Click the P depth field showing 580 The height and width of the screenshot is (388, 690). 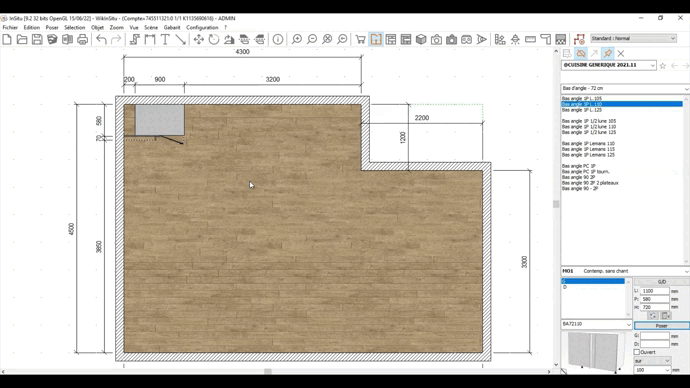pyautogui.click(x=655, y=299)
